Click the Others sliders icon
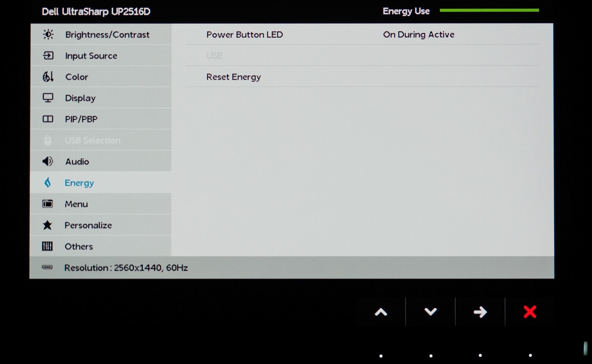The width and height of the screenshot is (592, 364). 47,246
